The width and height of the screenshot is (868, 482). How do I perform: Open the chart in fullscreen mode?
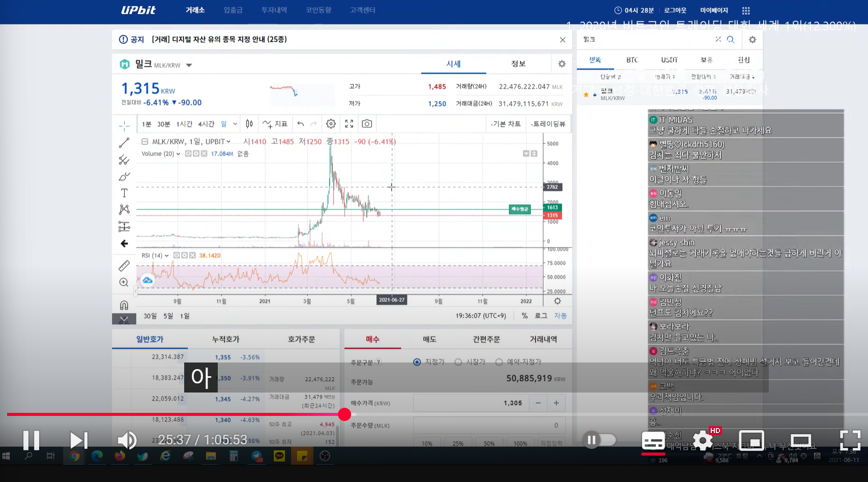(349, 124)
